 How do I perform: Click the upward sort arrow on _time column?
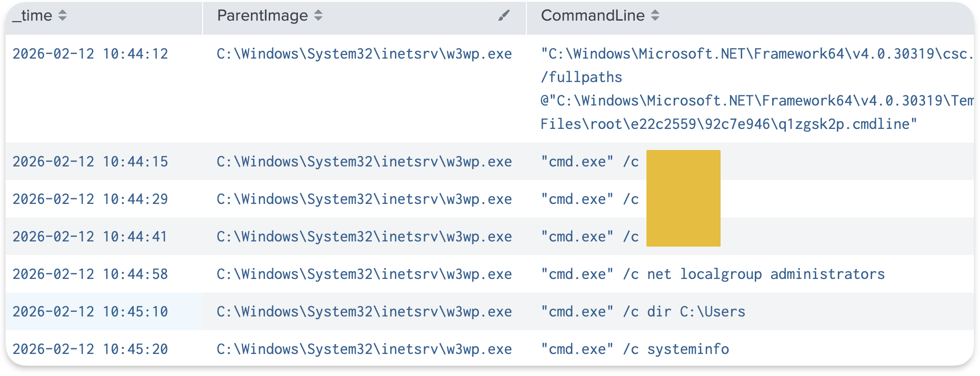[x=61, y=12]
